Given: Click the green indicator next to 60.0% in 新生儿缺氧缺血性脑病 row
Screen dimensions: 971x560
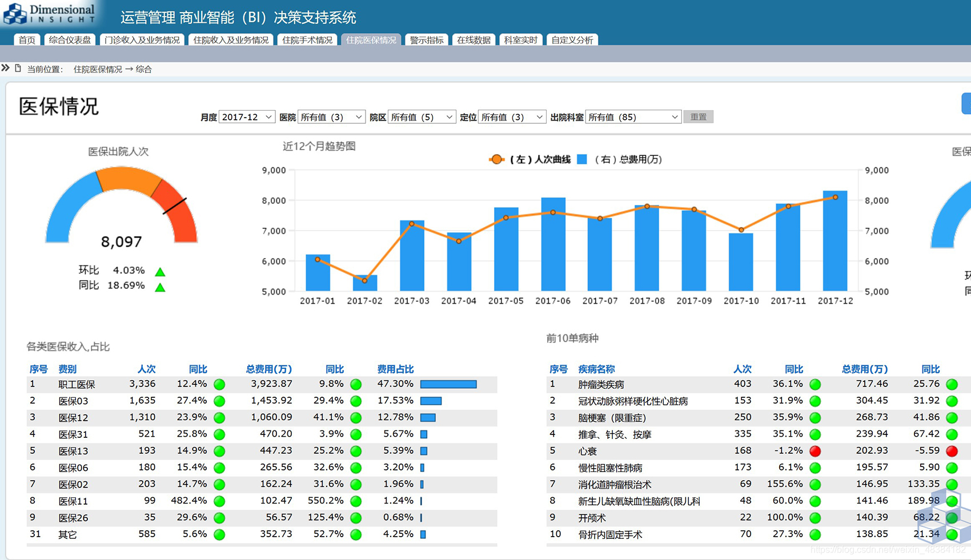Looking at the screenshot, I should (815, 501).
